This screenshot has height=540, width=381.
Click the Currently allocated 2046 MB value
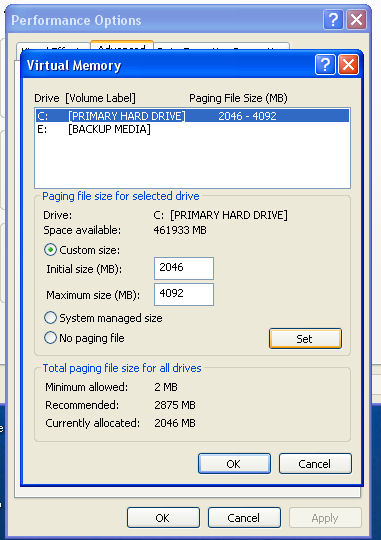click(175, 423)
